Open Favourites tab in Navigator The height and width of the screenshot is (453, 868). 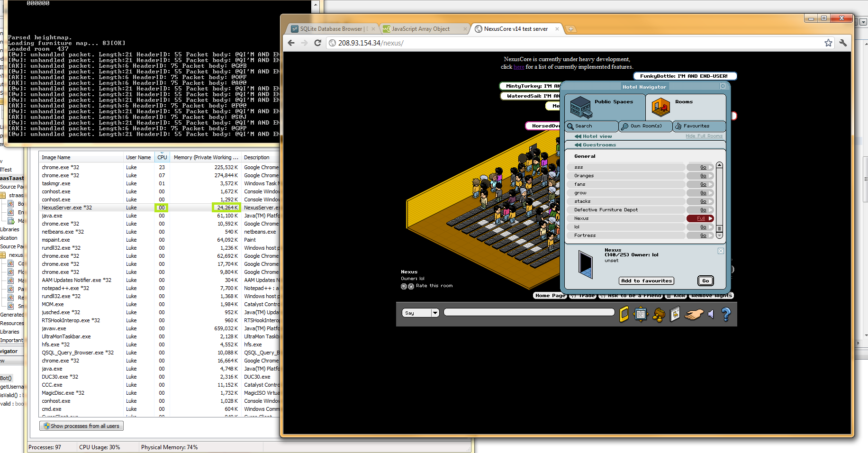(699, 126)
